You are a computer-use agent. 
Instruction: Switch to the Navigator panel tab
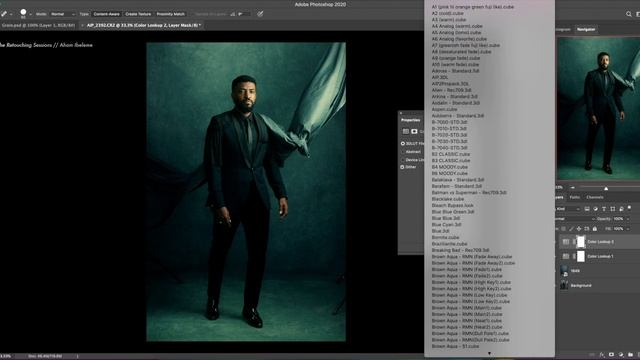point(586,29)
